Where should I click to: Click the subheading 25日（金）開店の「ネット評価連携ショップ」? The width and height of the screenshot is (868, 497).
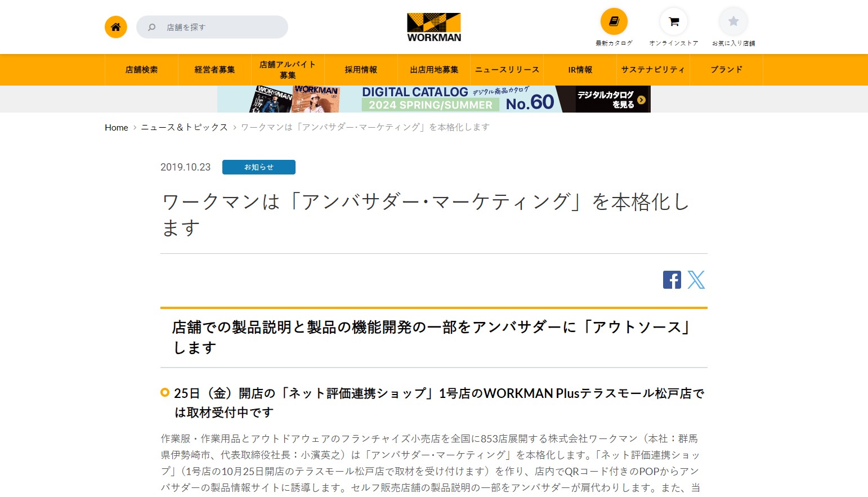tap(439, 402)
